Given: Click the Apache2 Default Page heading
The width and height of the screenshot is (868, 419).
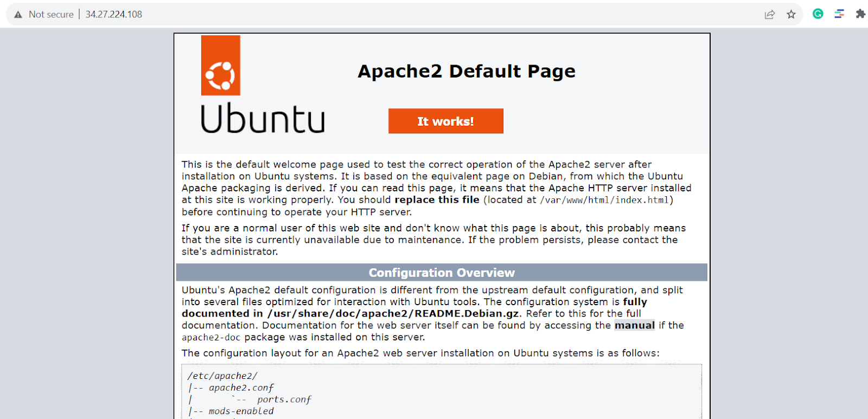Looking at the screenshot, I should (466, 71).
